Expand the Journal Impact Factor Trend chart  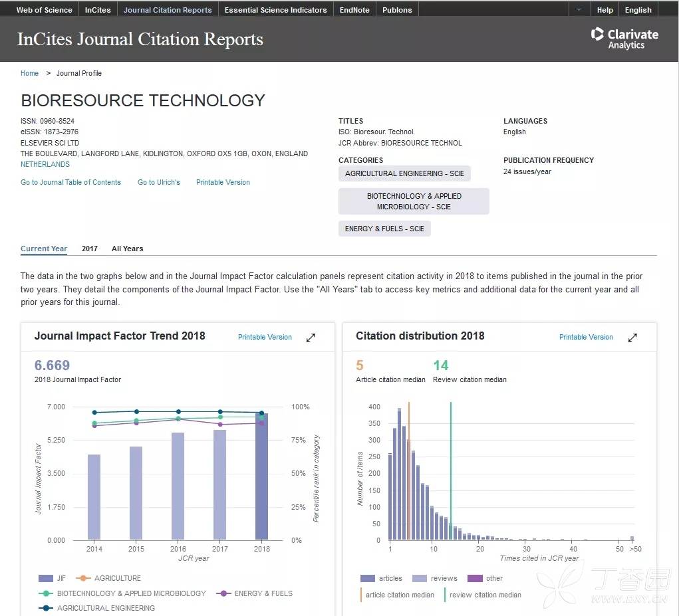click(311, 338)
